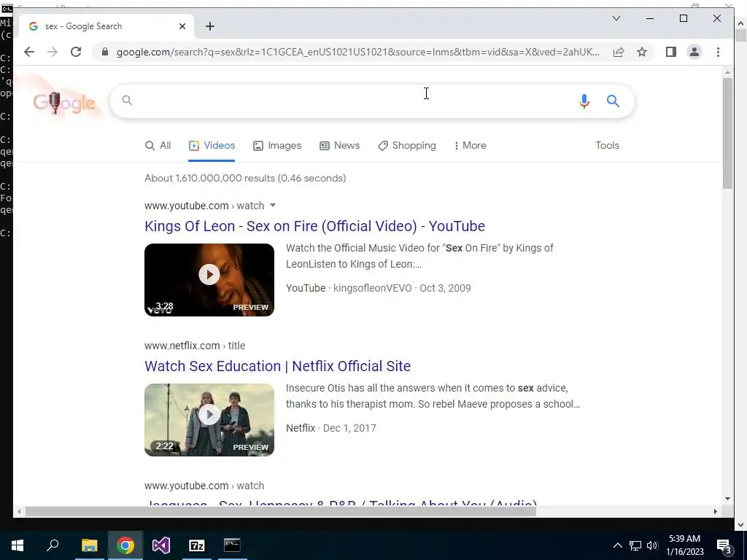Share this page using the share icon
Viewport: 747px width, 560px height.
pos(619,52)
